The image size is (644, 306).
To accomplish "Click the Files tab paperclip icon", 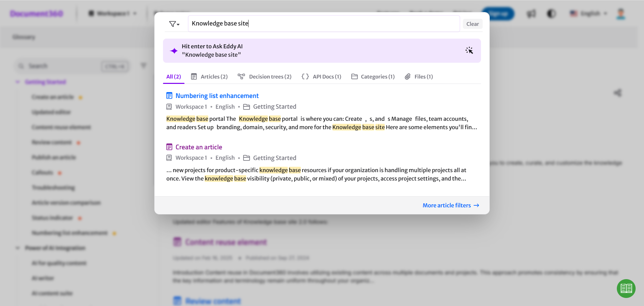I will [x=408, y=76].
